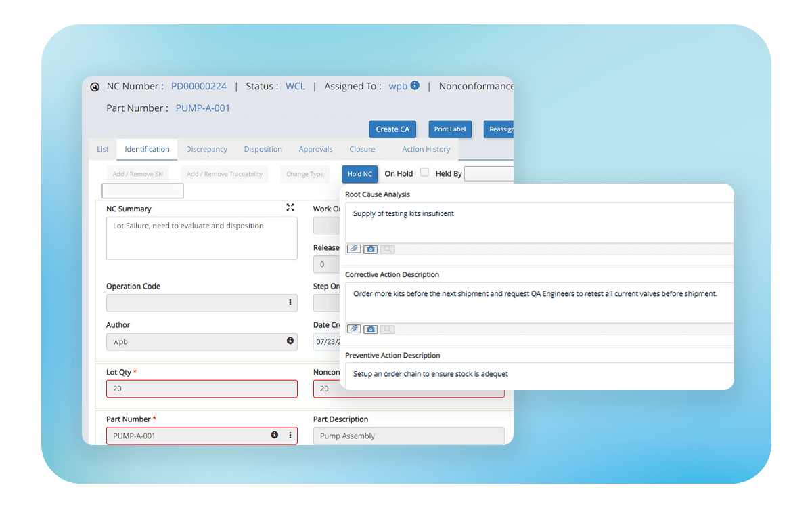Click the NC record icon beside NC Number
Screen dimensions: 812x508
click(95, 87)
